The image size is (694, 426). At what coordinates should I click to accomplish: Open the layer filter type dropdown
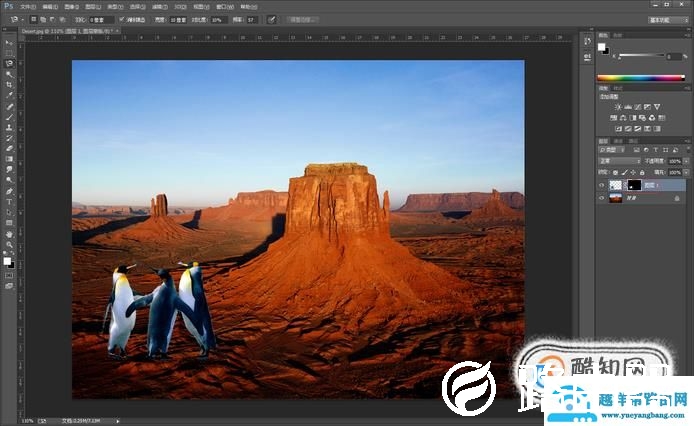tap(612, 150)
